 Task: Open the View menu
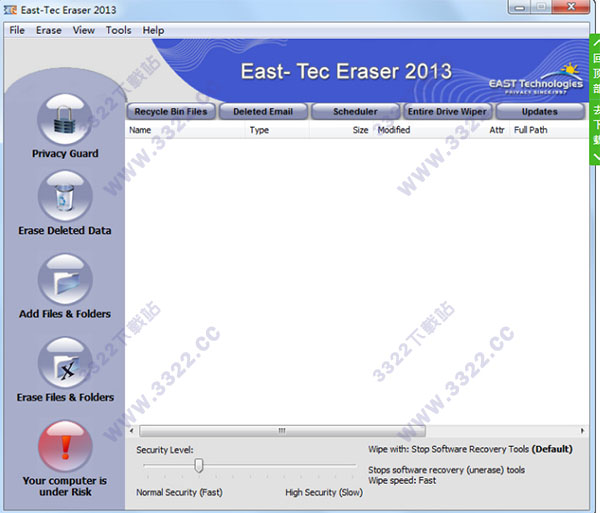[x=83, y=30]
